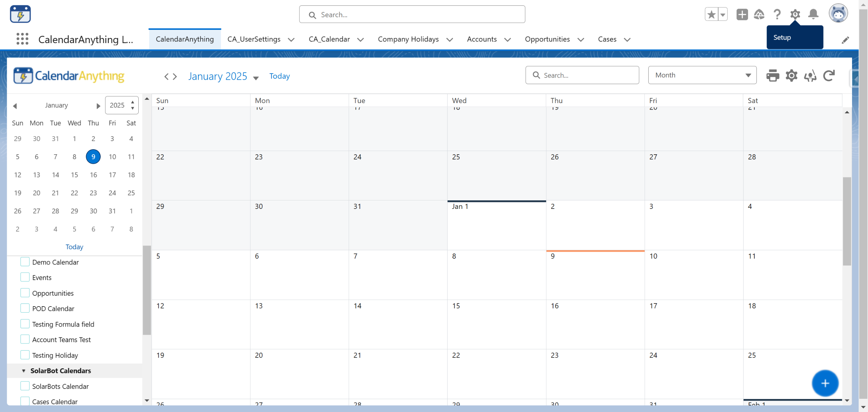868x412 pixels.
Task: Switch to the Accounts tab
Action: [x=481, y=39]
